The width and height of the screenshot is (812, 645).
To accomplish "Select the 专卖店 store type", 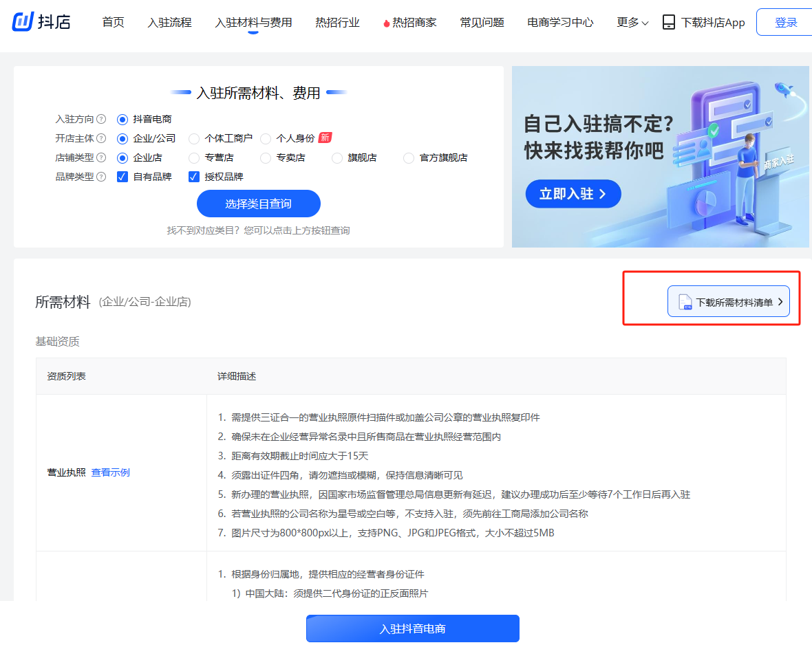I will [265, 158].
